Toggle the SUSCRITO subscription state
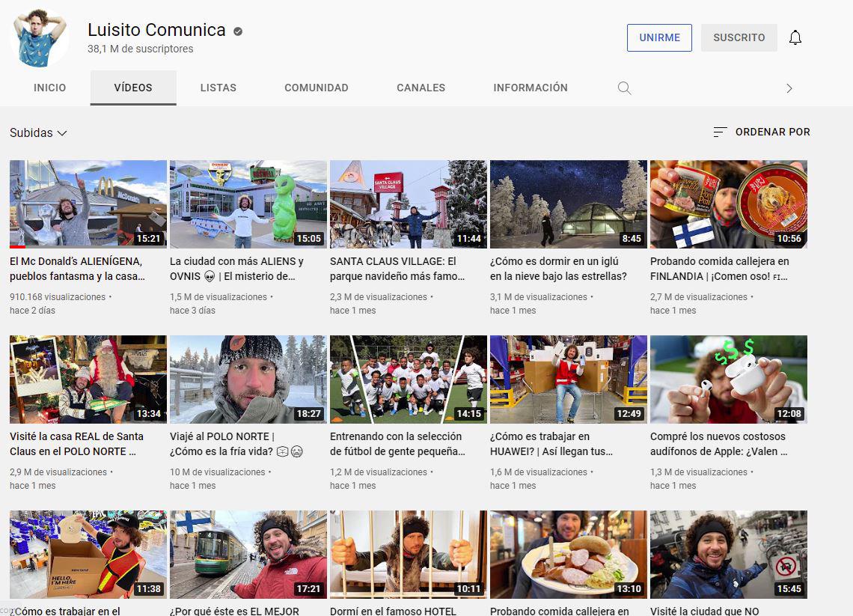This screenshot has width=853, height=616. point(739,37)
